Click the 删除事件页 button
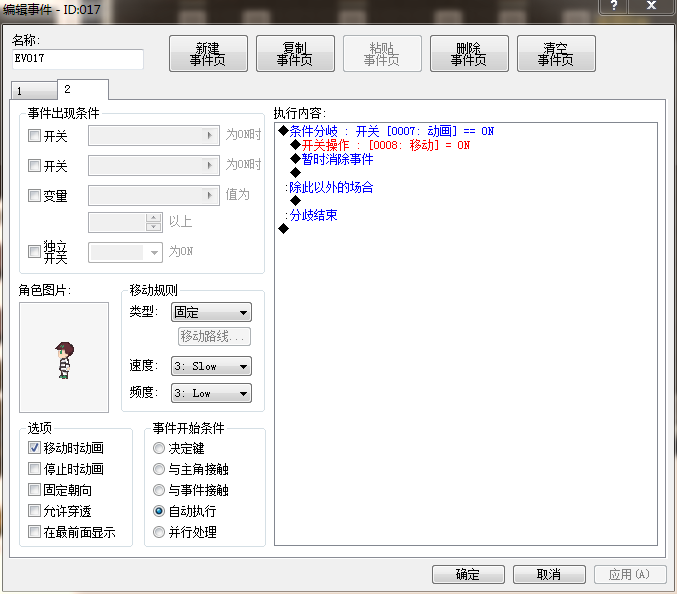The width and height of the screenshot is (677, 594). pos(469,54)
